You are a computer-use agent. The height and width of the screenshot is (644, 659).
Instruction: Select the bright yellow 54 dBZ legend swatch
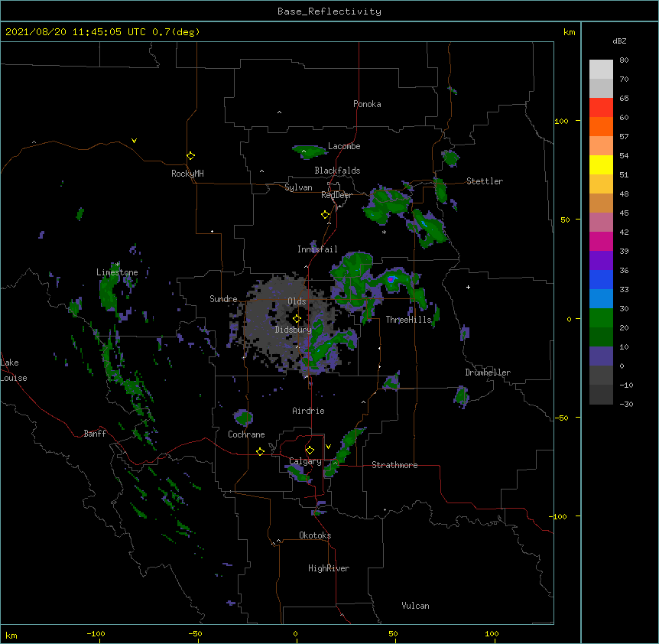[601, 164]
